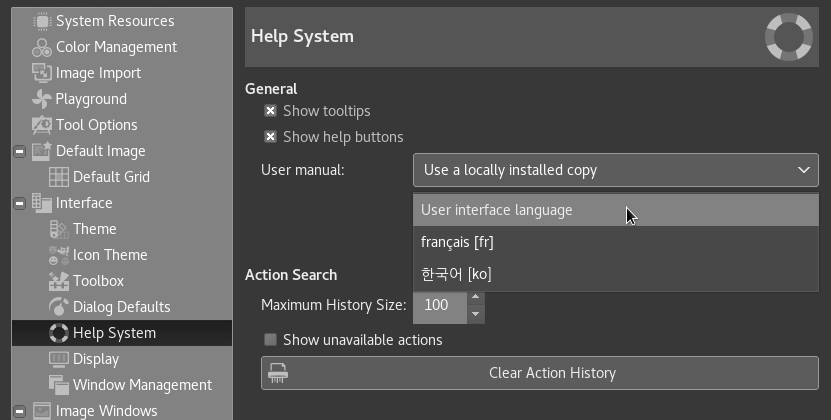Image resolution: width=831 pixels, height=420 pixels.
Task: Click the Default Grid icon
Action: coord(58,177)
